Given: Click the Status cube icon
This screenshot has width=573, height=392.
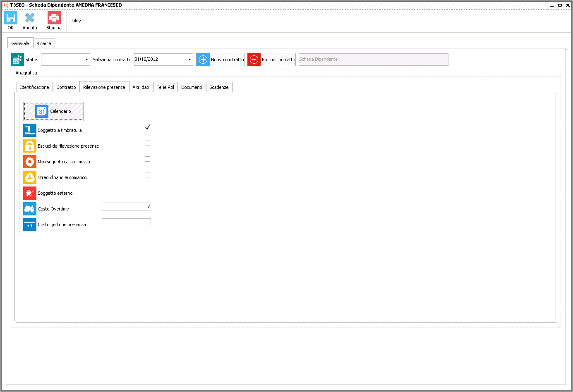Looking at the screenshot, I should coord(17,60).
